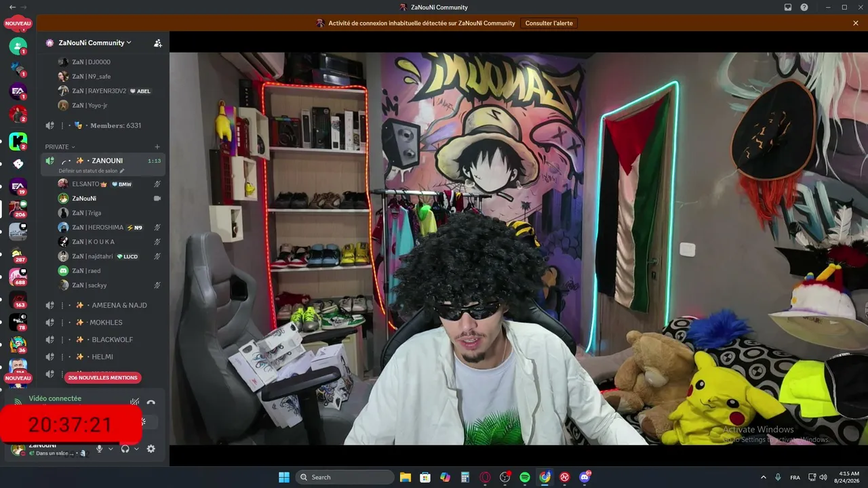Collapse the PRIVATE channel category

coord(60,146)
